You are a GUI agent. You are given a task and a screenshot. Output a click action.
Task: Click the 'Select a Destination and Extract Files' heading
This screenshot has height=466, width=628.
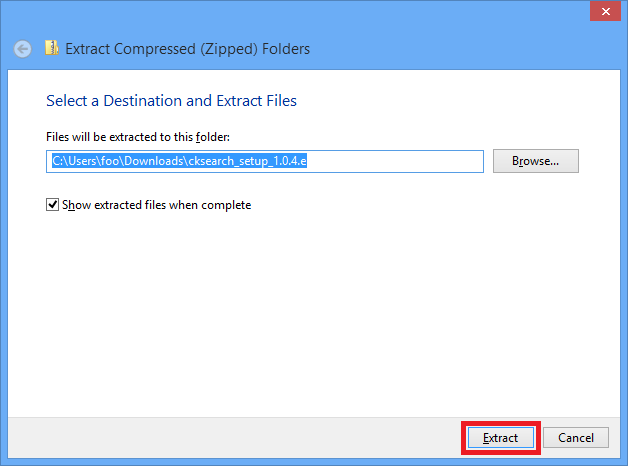[171, 101]
